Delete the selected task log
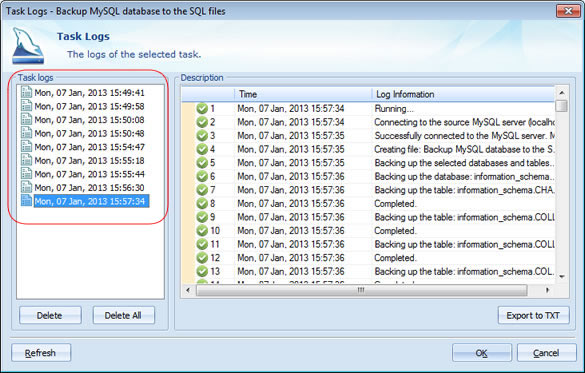The image size is (585, 373). pyautogui.click(x=50, y=316)
